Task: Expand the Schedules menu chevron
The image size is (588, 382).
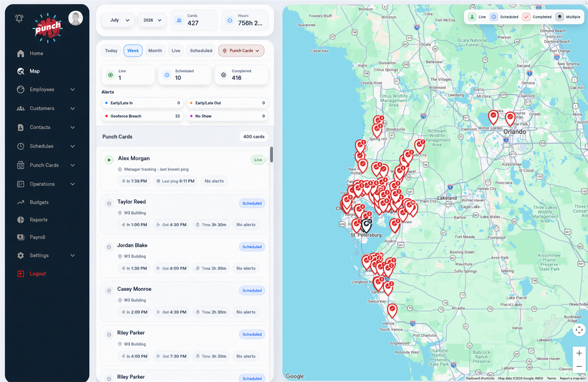Action: pyautogui.click(x=73, y=146)
